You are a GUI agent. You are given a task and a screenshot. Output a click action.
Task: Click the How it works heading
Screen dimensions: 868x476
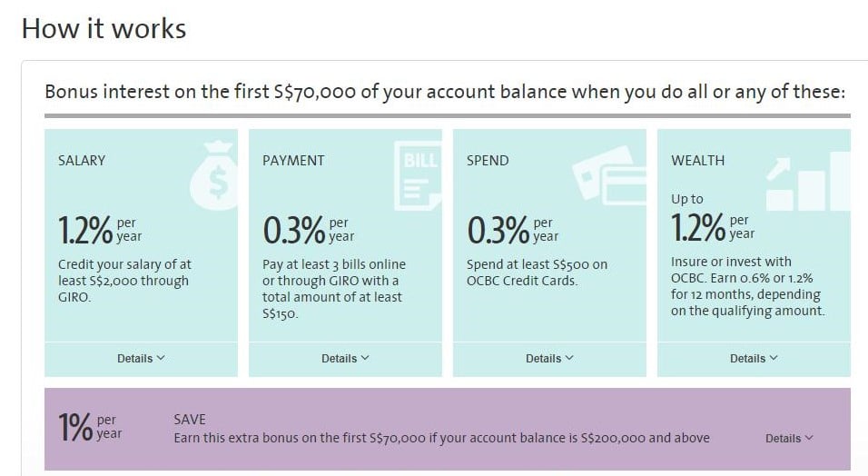(104, 29)
